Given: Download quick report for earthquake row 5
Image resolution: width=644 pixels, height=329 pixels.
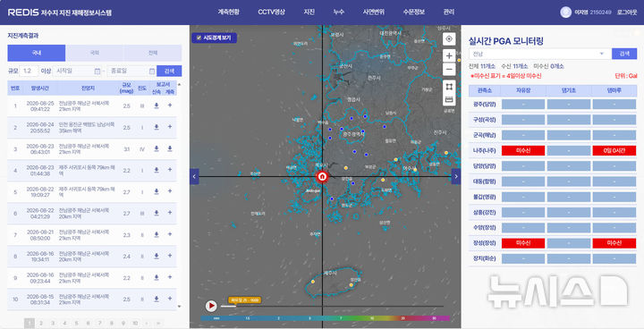Looking at the screenshot, I should (x=157, y=191).
